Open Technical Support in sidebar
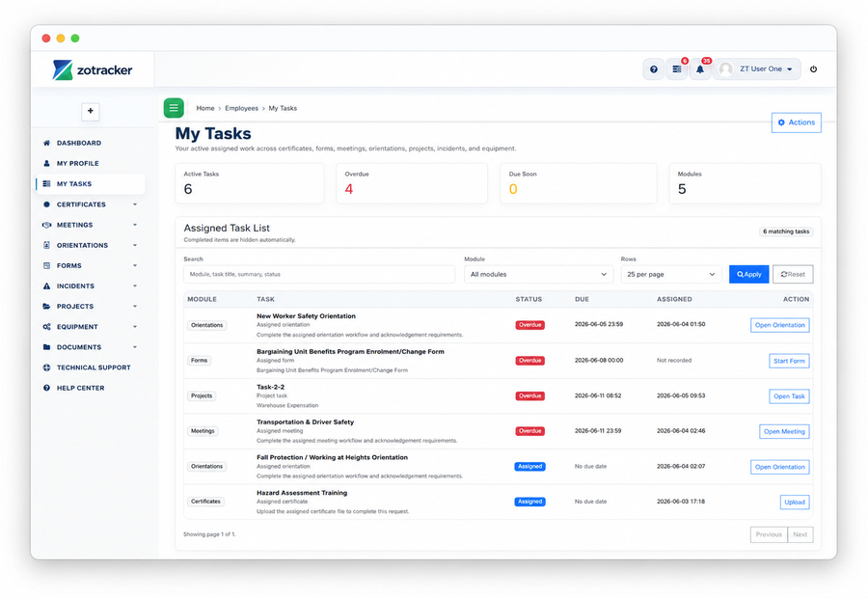Viewport: 868px width, 598px height. [94, 367]
